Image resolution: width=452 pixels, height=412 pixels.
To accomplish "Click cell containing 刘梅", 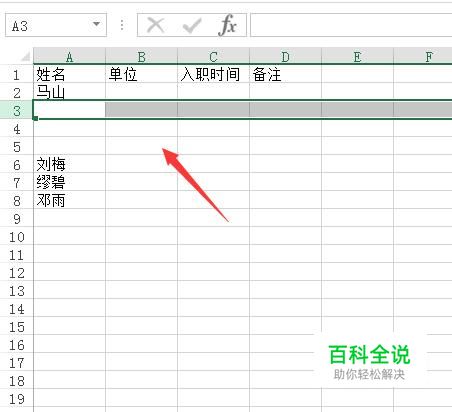I will [69, 165].
